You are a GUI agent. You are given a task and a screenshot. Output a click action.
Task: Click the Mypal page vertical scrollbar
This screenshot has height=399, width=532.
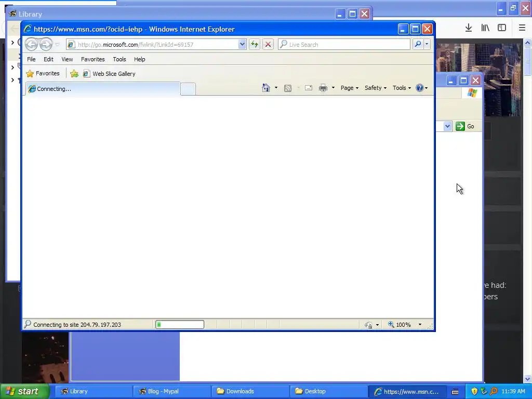pos(528,210)
